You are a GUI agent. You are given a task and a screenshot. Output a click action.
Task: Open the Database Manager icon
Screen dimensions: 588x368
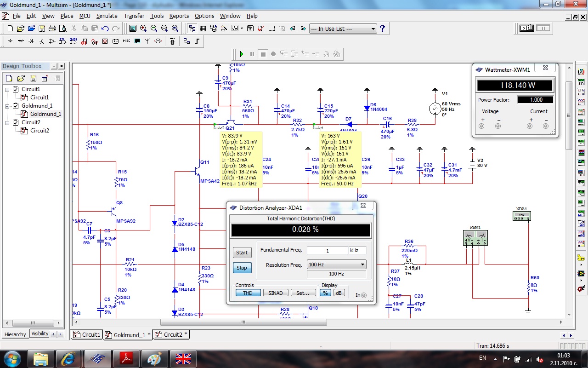click(x=214, y=29)
